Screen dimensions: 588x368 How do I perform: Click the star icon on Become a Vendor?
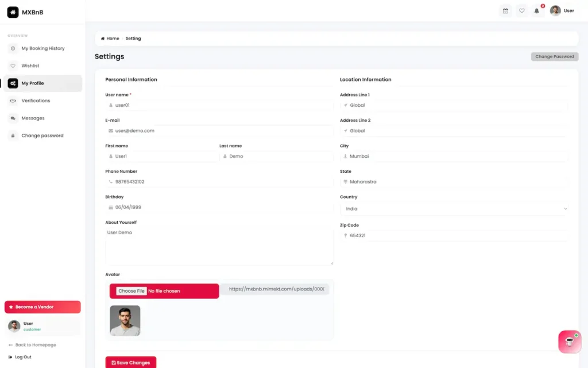(11, 307)
